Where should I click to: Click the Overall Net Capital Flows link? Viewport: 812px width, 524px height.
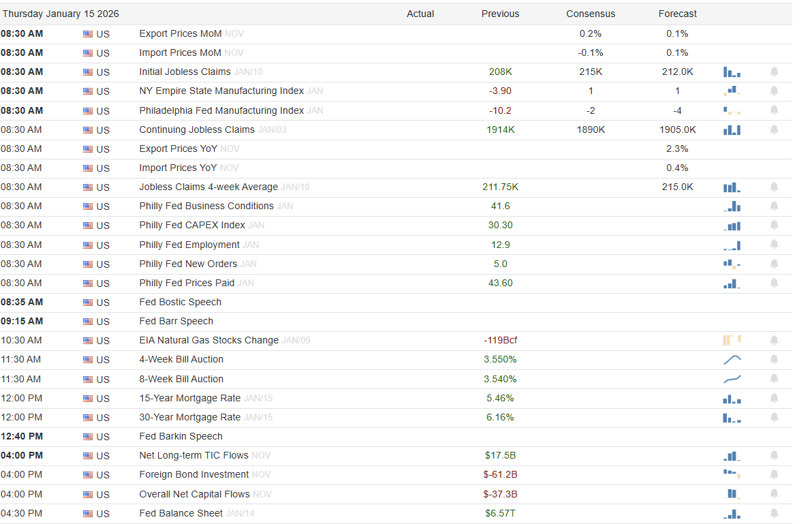(194, 494)
